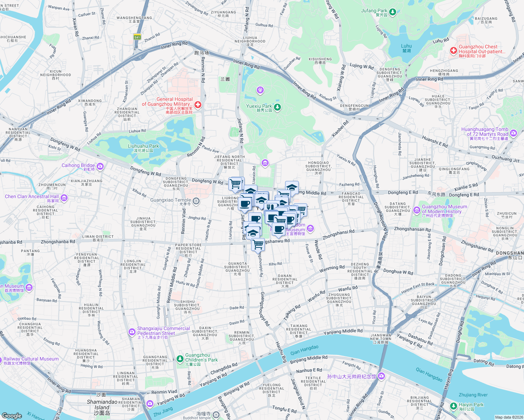Click the Qian Hangdao label near Haizhu Brg

pos(304,349)
